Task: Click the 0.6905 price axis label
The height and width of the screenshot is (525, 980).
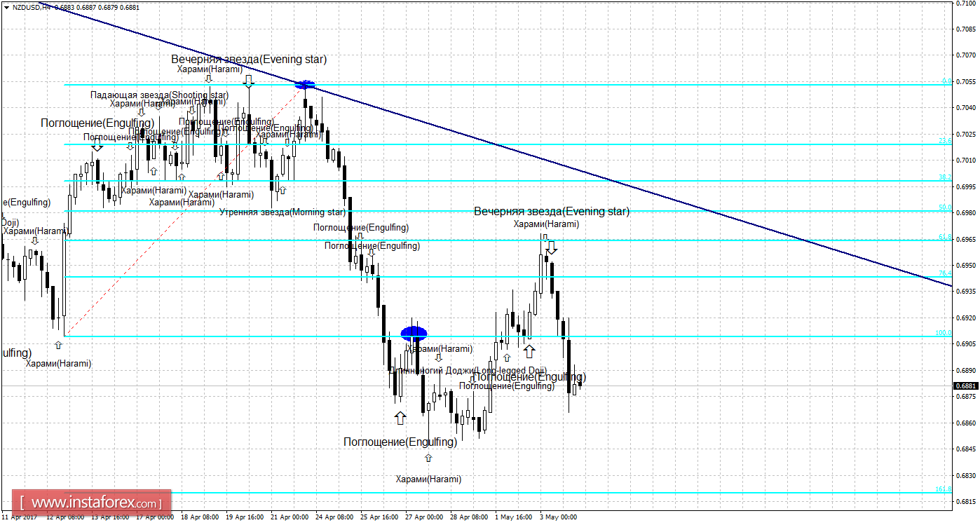Action: click(x=966, y=344)
